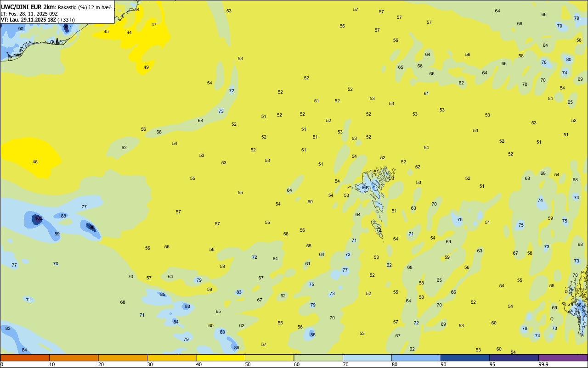588x368 pixels.
Task: Choose the gold 30–40 legend segment
Action: 171,357
